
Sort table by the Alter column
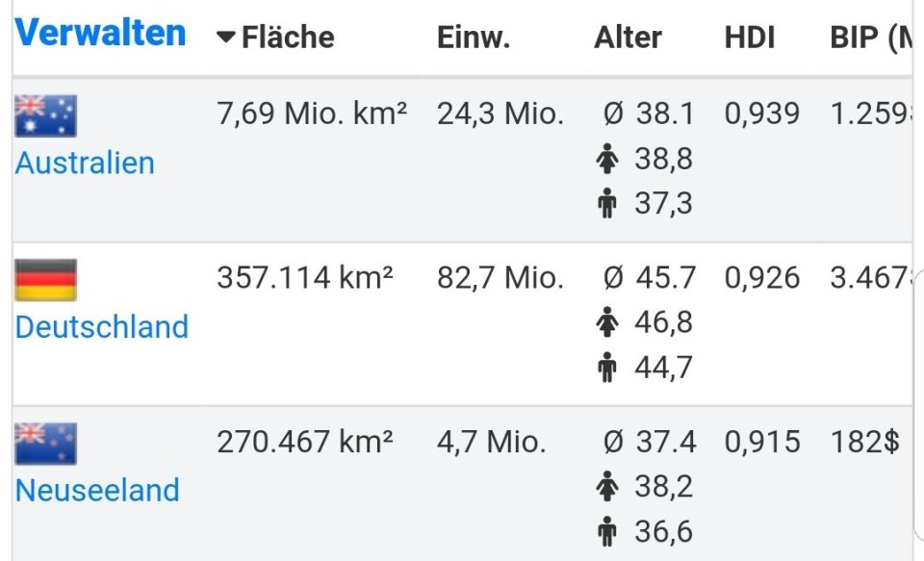[x=628, y=38]
